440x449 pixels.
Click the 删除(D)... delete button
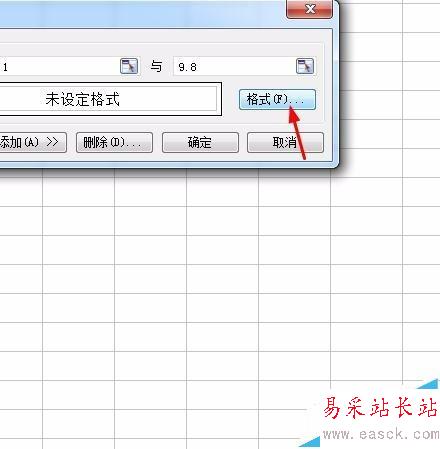tap(114, 143)
